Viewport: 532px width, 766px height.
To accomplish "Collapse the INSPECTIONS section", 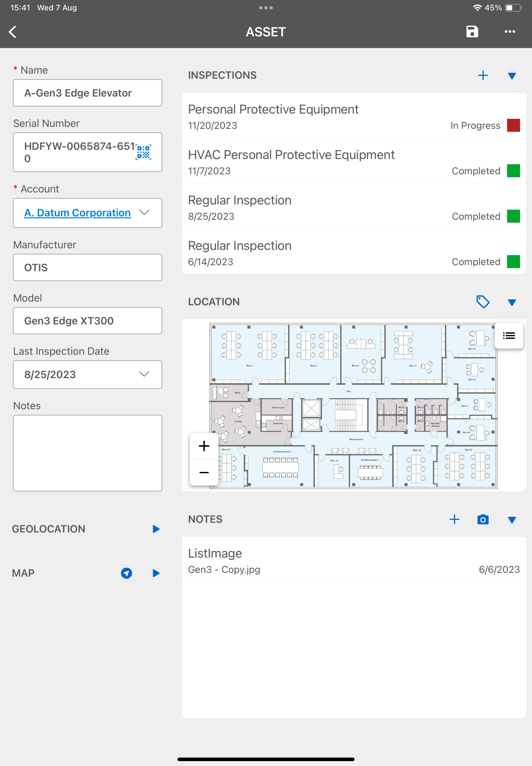I will 512,76.
